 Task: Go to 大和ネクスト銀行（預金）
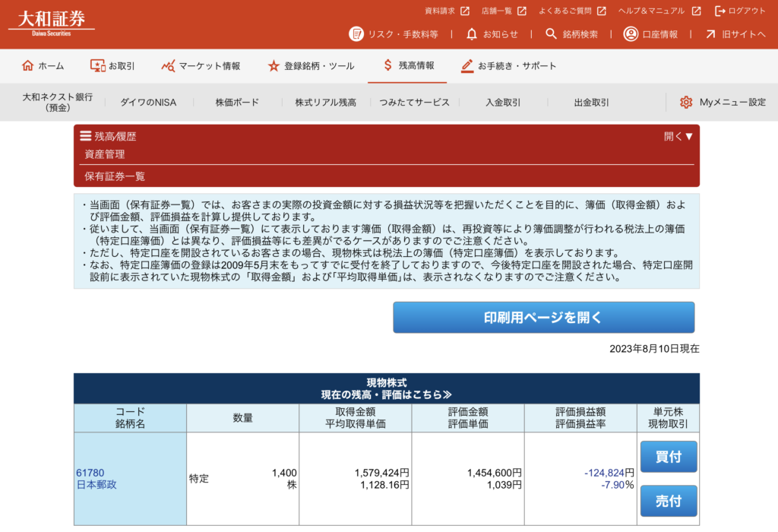click(x=58, y=103)
